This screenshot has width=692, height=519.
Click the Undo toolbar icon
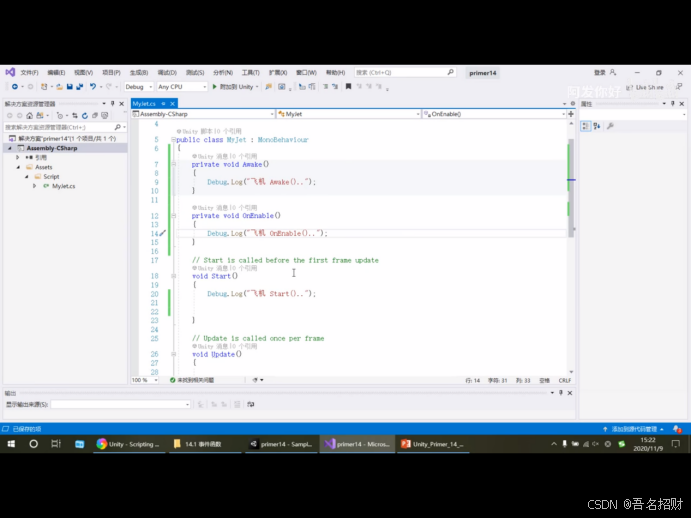coord(93,87)
